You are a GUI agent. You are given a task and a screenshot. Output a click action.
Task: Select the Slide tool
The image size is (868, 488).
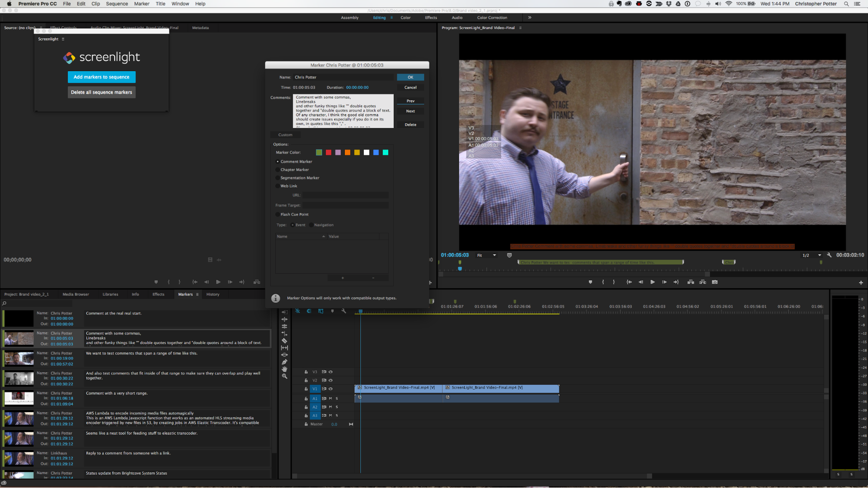coord(284,355)
